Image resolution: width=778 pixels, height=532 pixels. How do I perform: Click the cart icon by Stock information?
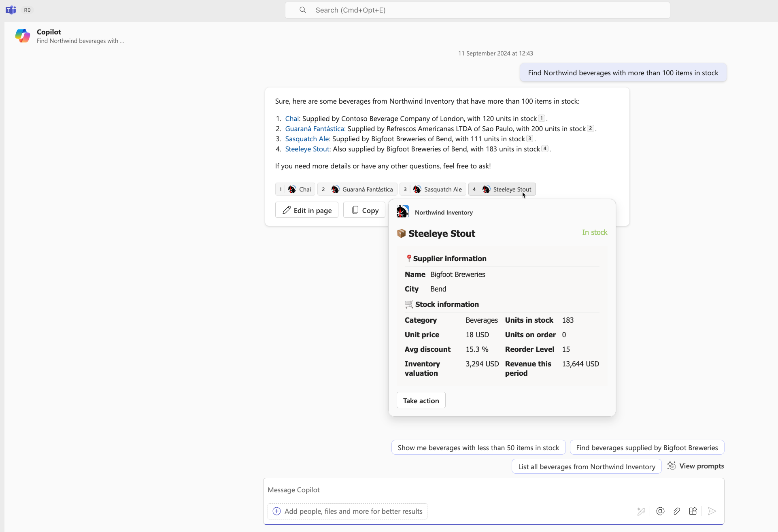coord(409,304)
